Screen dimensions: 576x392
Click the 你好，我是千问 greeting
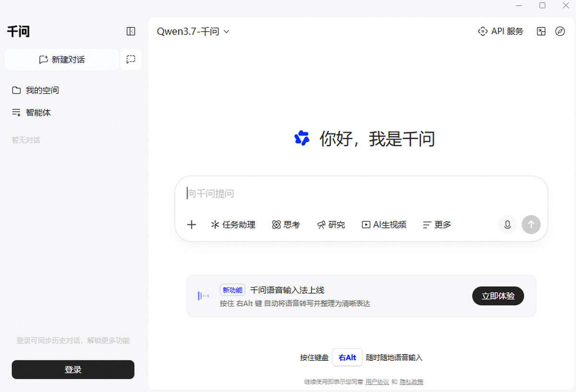click(377, 139)
